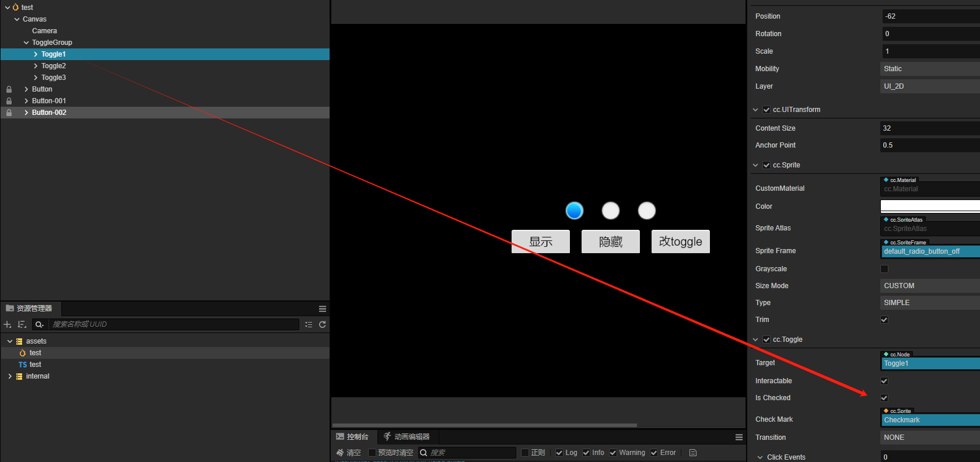The width and height of the screenshot is (980, 462).
Task: Click the internal folder icon
Action: click(x=19, y=376)
